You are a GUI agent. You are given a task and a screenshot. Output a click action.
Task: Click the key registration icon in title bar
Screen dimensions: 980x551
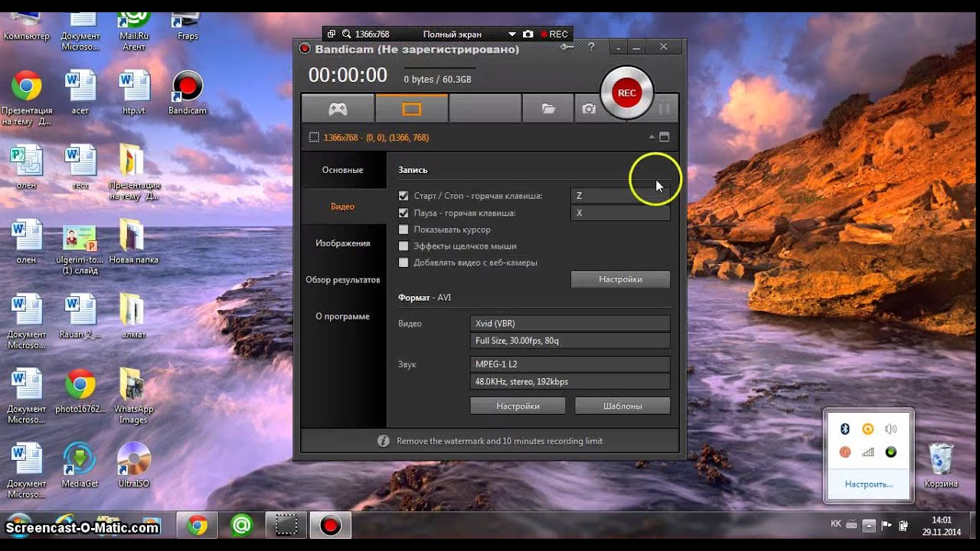coord(567,47)
